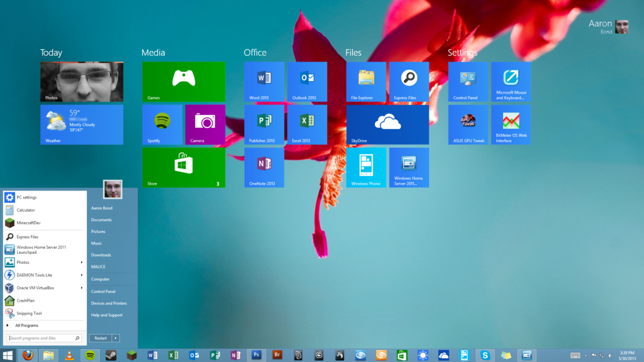Expand the DAEMON Tools Lite submenu arrow
The width and height of the screenshot is (644, 362).
click(x=81, y=275)
